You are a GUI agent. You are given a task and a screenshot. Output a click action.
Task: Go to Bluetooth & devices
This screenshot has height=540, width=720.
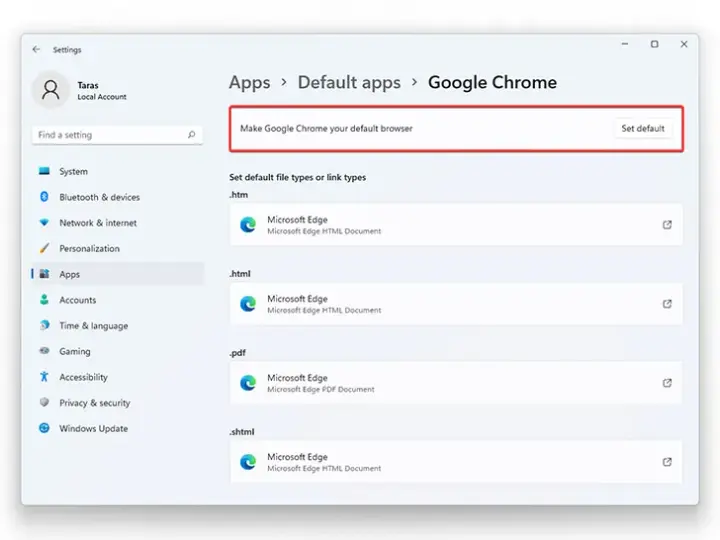point(118,197)
